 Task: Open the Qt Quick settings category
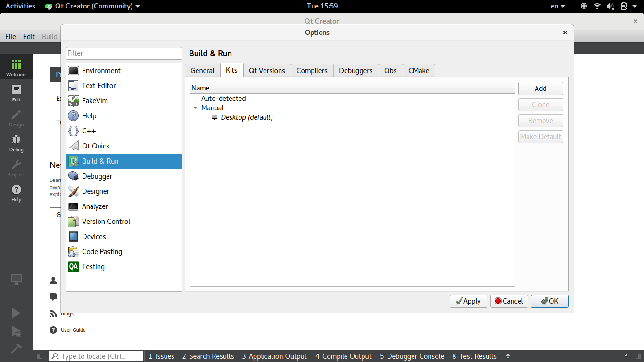tap(96, 146)
